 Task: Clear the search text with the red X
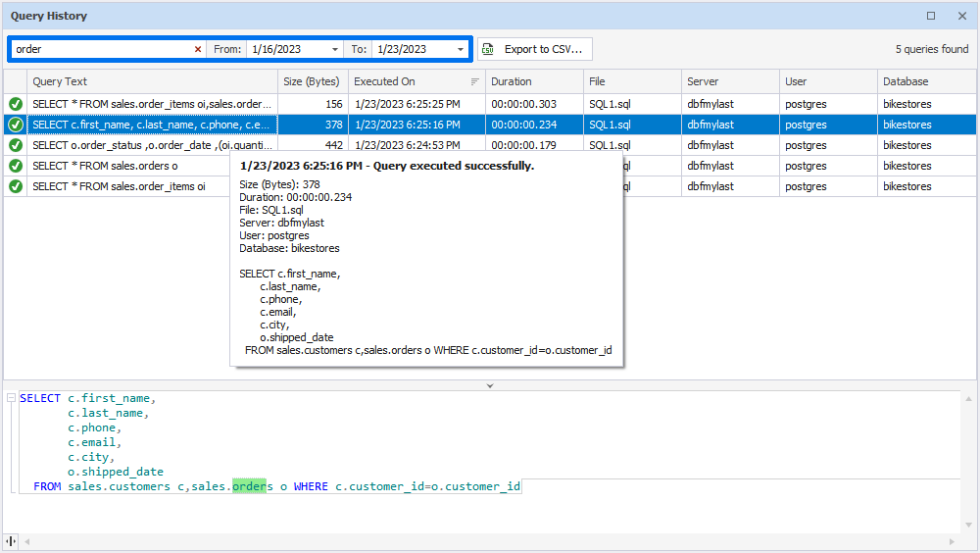pos(197,49)
